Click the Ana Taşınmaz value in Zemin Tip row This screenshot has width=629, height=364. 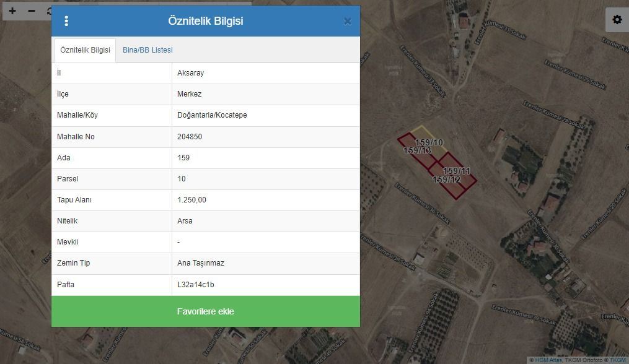[200, 263]
